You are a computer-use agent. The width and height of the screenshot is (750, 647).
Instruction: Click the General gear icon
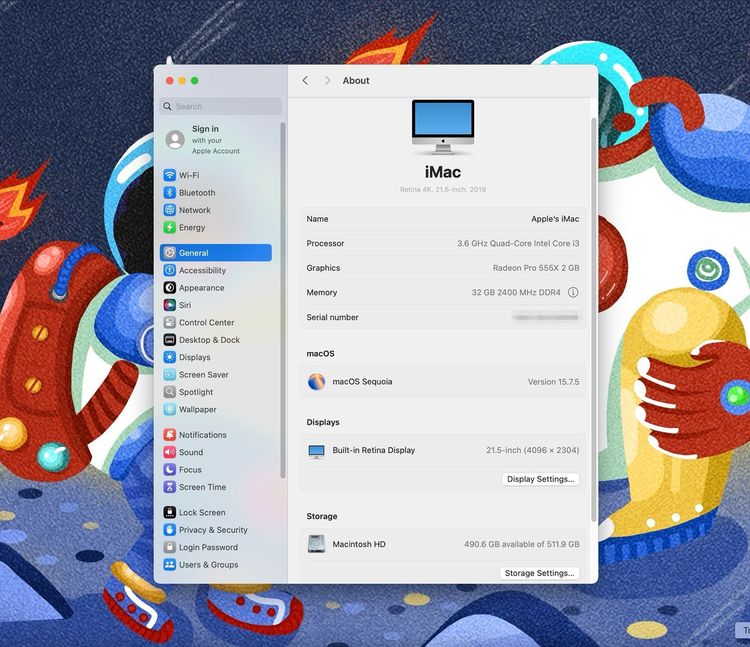pyautogui.click(x=169, y=252)
